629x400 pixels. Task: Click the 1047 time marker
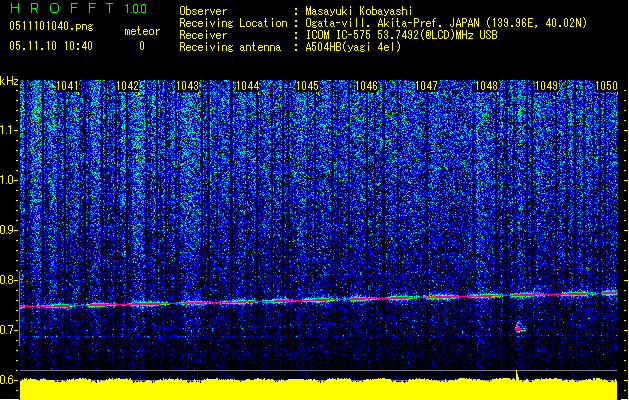pyautogui.click(x=426, y=86)
